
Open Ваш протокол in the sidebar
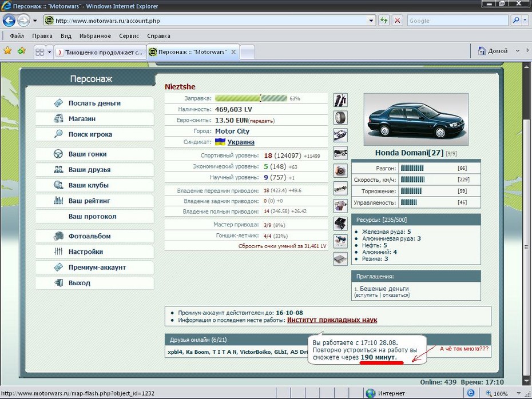(94, 216)
